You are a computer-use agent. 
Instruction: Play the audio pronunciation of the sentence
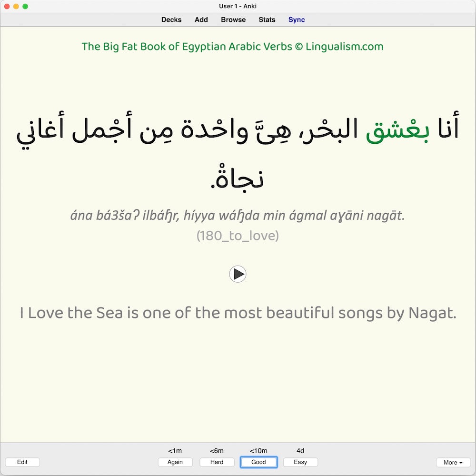[238, 274]
